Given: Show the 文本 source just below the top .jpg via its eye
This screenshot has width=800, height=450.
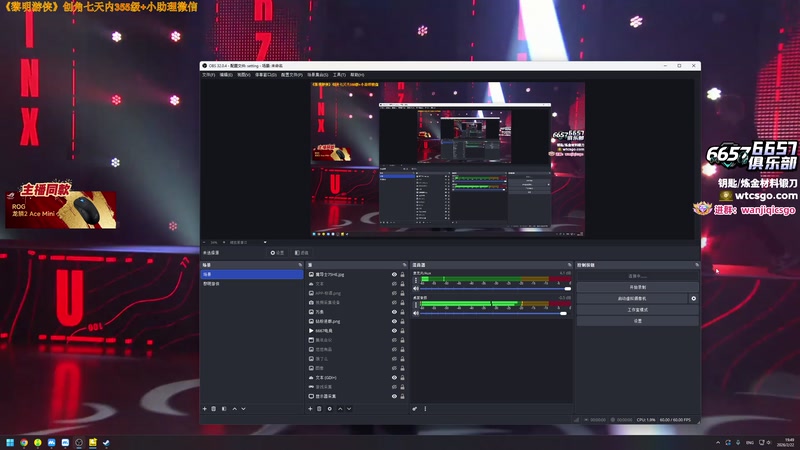Looking at the screenshot, I should [394, 284].
